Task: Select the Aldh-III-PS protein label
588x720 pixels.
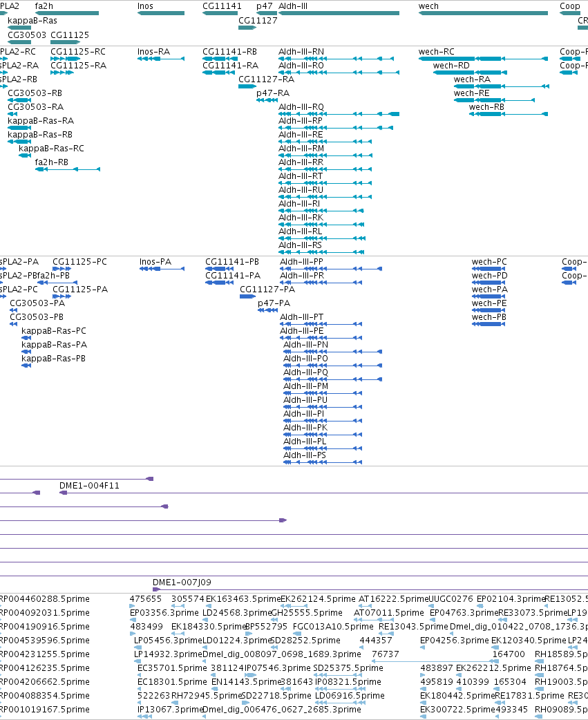Action: pos(305,455)
